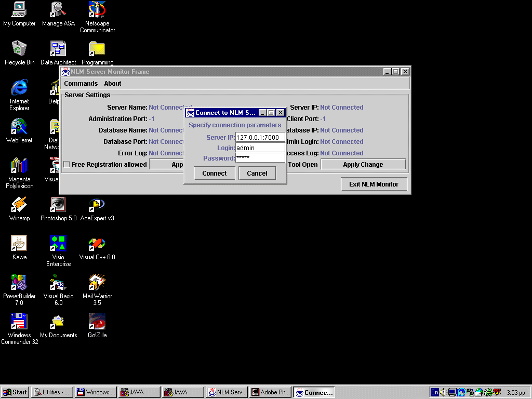Minimize the Connect to NLM dialog
532x399 pixels.
click(262, 113)
